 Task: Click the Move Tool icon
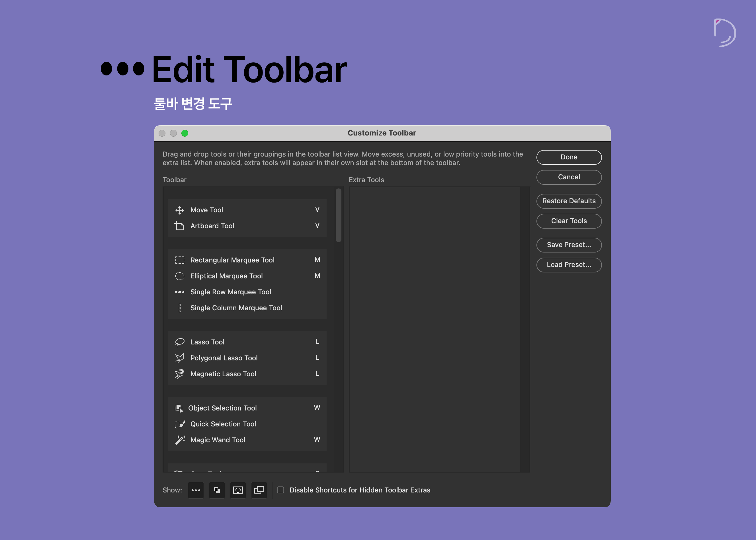[x=180, y=210]
